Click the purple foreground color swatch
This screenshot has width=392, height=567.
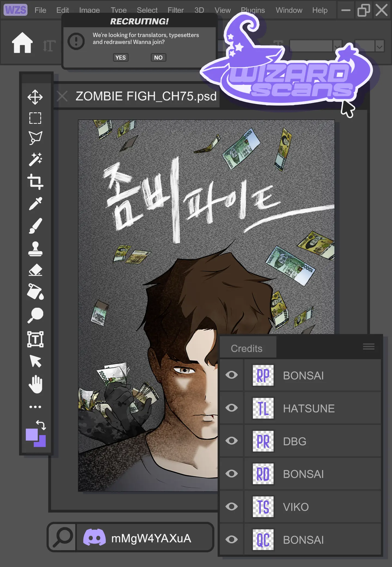pyautogui.click(x=31, y=435)
